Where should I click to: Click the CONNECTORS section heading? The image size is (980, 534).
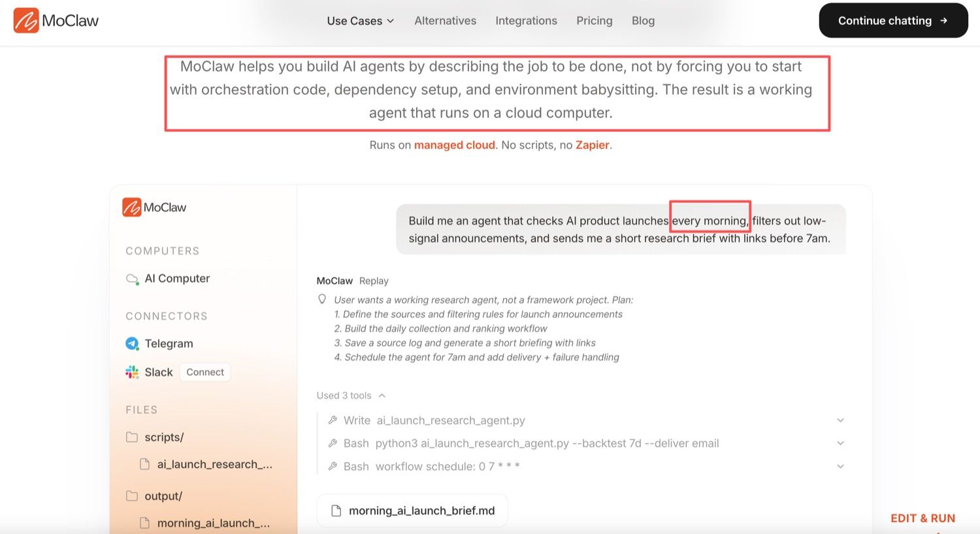coord(167,317)
